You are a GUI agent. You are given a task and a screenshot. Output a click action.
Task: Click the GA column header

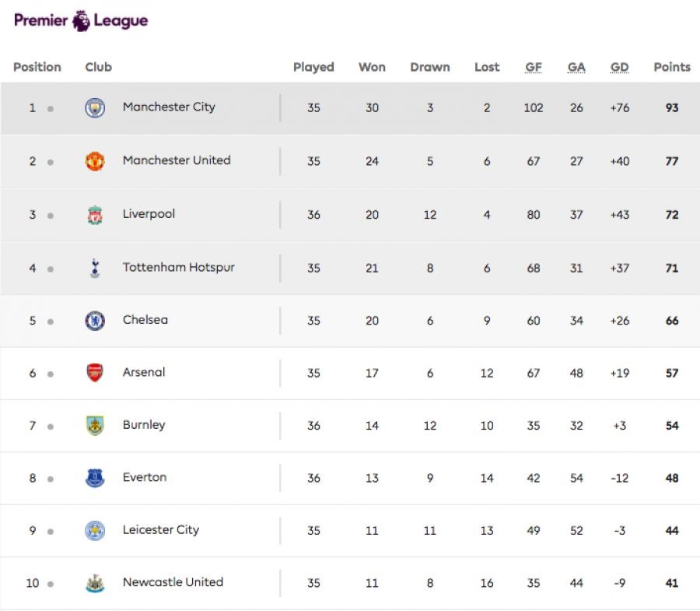pyautogui.click(x=576, y=68)
